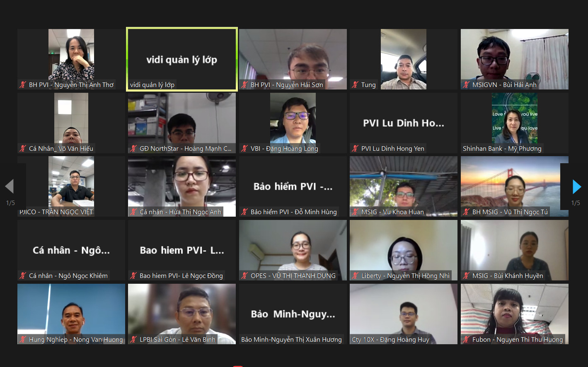
Task: Select Hứa Thị Ngọc Anh video tile
Action: (182, 186)
